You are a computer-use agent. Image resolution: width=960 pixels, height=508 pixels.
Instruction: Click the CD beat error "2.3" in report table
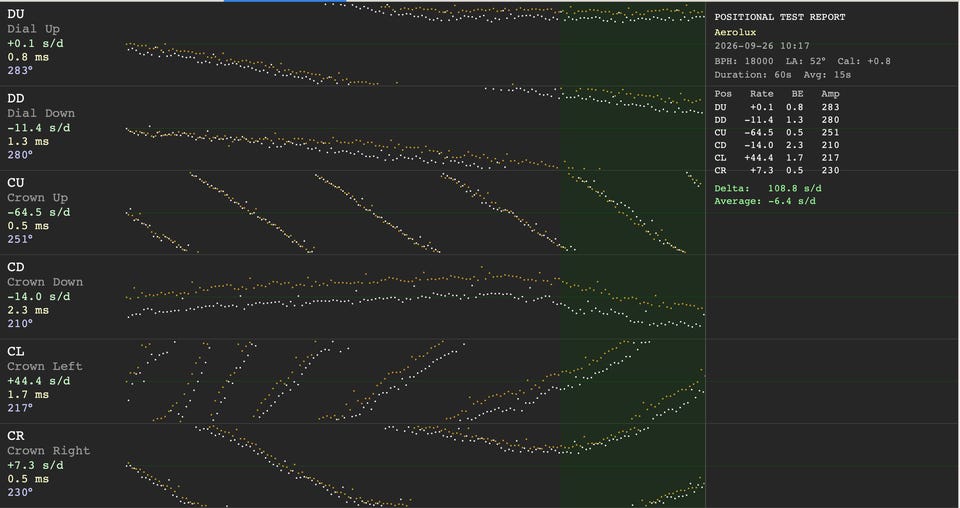coord(794,146)
